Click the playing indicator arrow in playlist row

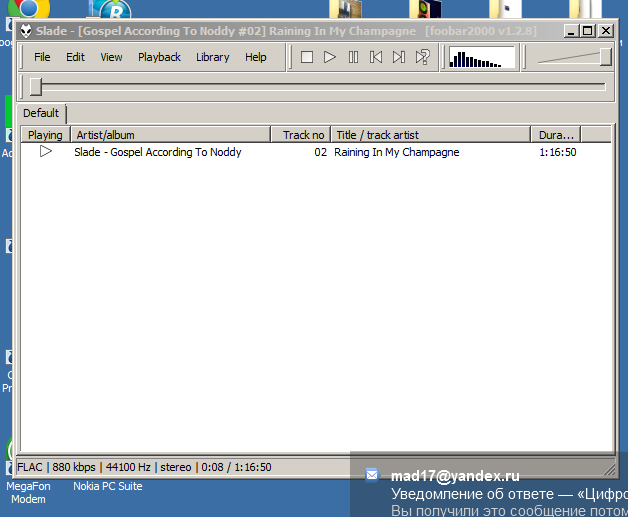pos(46,151)
